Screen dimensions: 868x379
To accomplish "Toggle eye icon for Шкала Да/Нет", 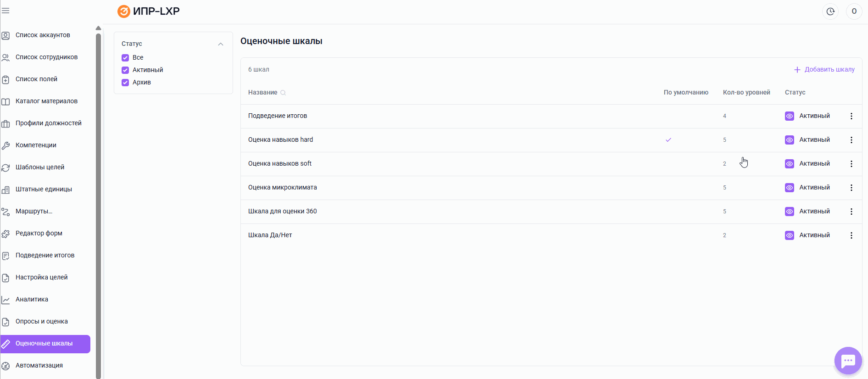I will point(790,235).
